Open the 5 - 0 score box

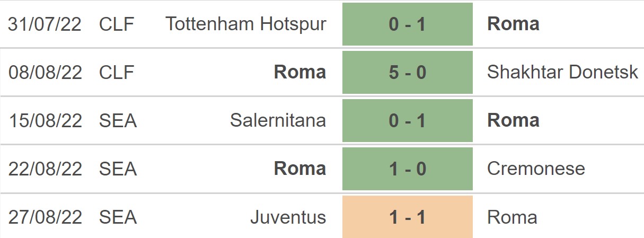407,73
